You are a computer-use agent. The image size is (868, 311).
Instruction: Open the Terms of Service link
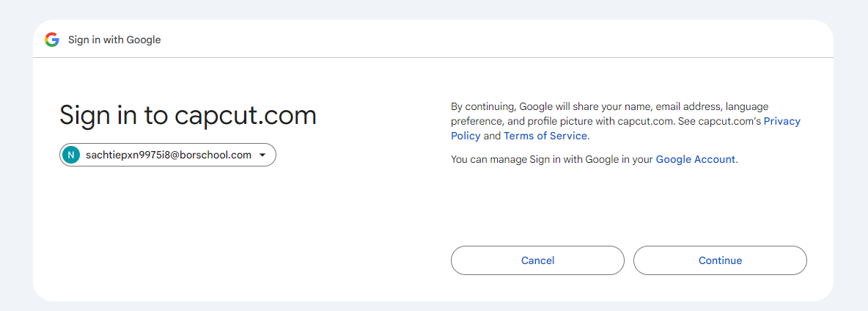[x=545, y=136]
